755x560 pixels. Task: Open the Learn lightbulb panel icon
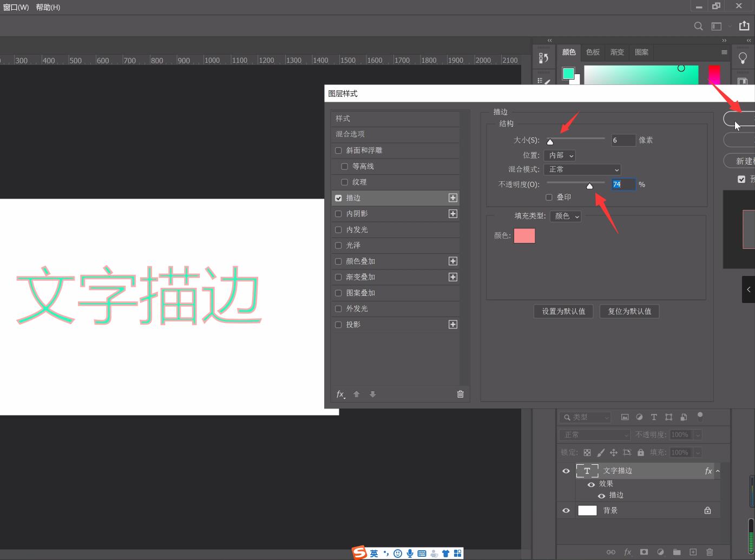tap(743, 58)
